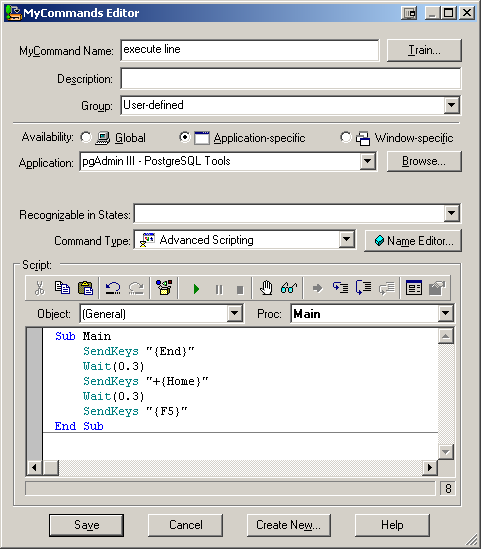
Task: Select the Global availability radio button
Action: tap(86, 137)
